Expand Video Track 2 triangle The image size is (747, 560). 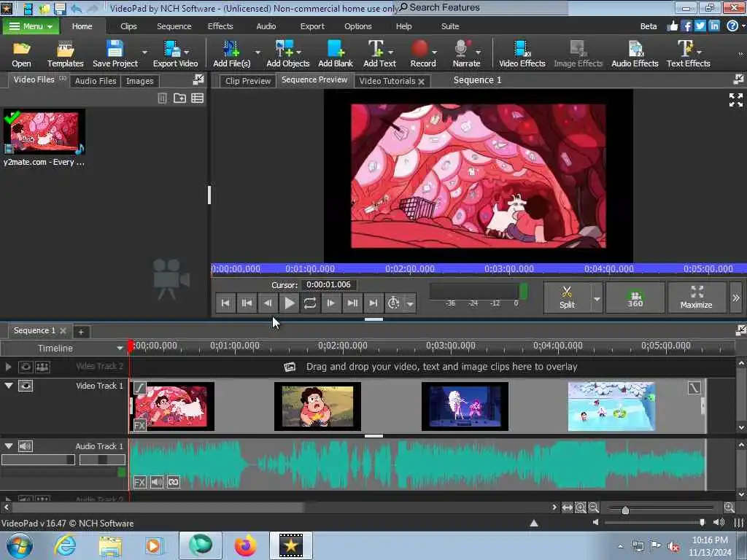(x=8, y=367)
